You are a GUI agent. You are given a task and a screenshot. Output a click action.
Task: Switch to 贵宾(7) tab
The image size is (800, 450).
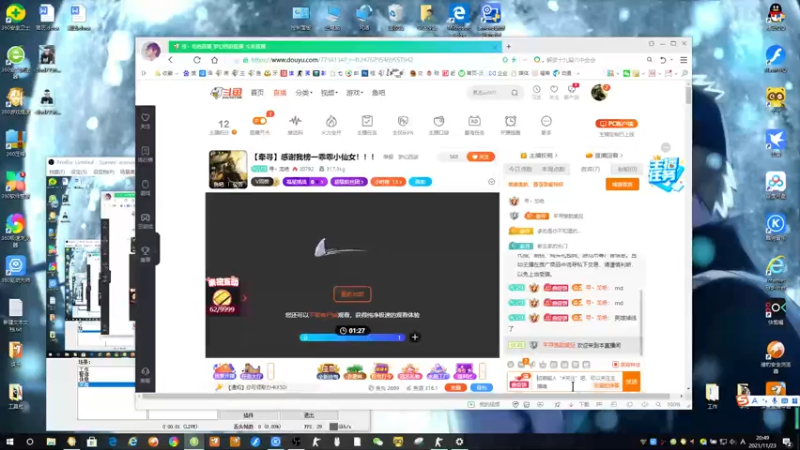click(x=590, y=169)
